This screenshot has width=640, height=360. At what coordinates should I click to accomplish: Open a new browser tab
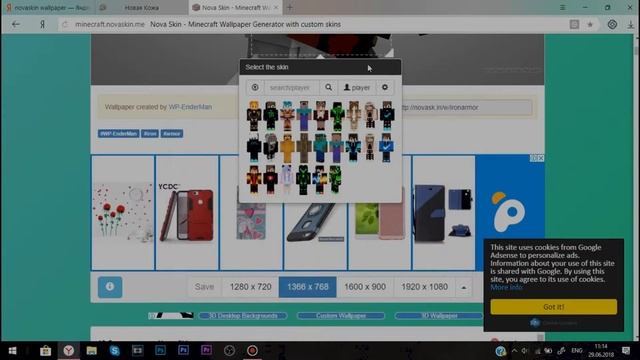(289, 7)
